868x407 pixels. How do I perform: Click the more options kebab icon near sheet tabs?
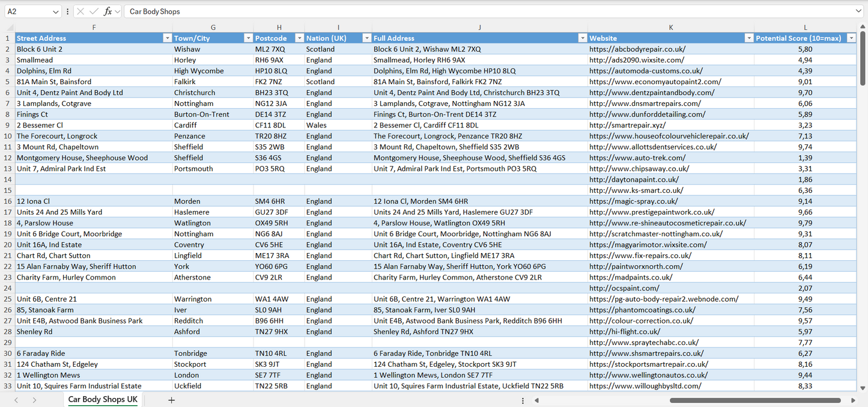tap(523, 400)
